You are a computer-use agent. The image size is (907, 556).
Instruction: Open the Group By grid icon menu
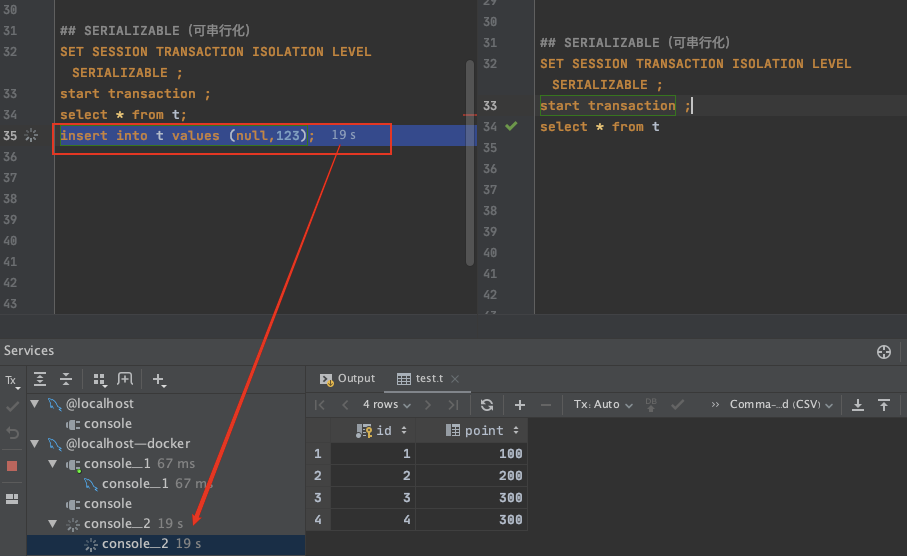click(99, 380)
